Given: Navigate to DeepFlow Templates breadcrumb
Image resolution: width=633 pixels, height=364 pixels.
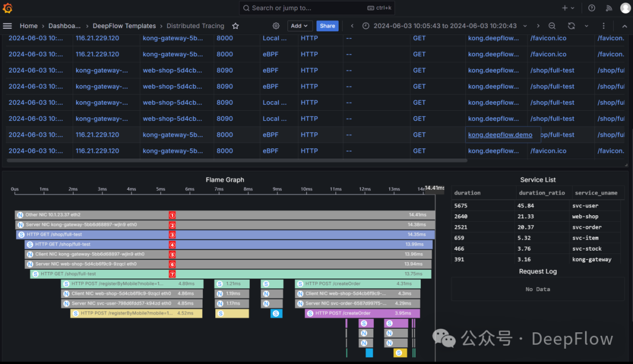Looking at the screenshot, I should tap(124, 26).
